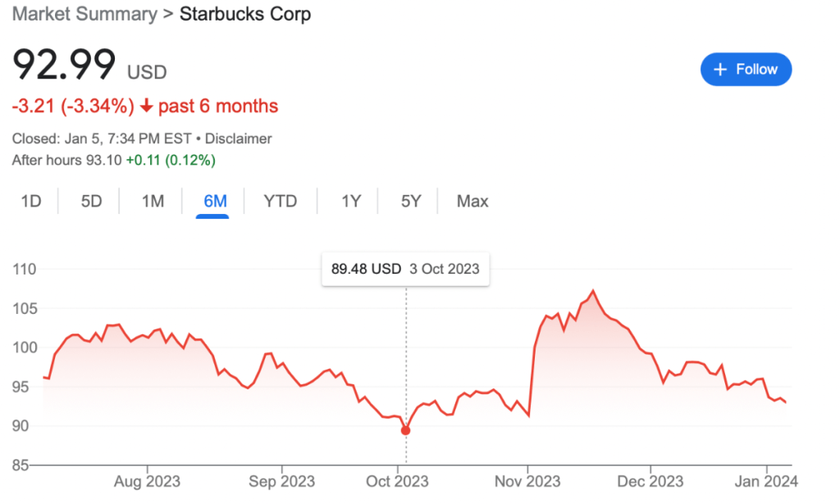Click the red down arrow icon
Image resolution: width=840 pixels, height=504 pixels.
coord(148,107)
